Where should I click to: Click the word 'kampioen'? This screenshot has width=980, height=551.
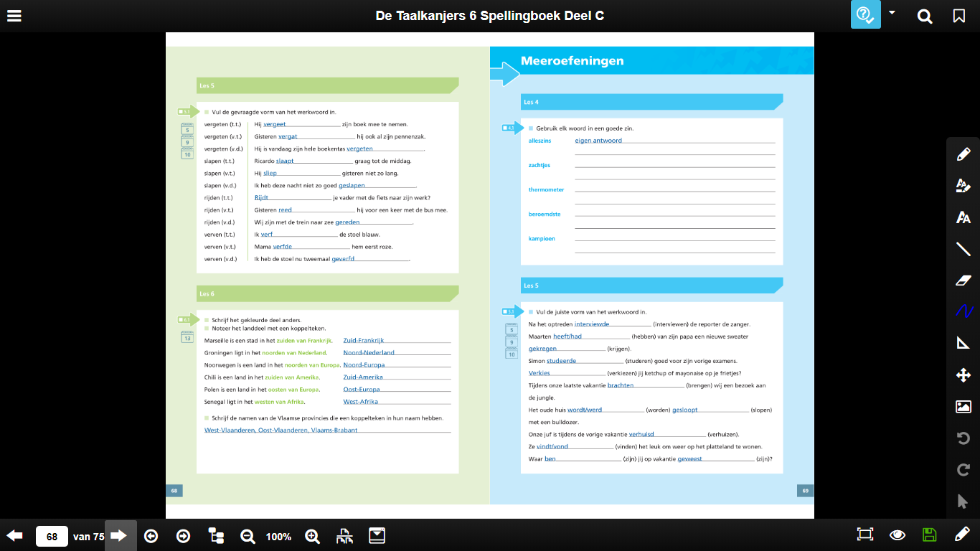click(x=542, y=239)
